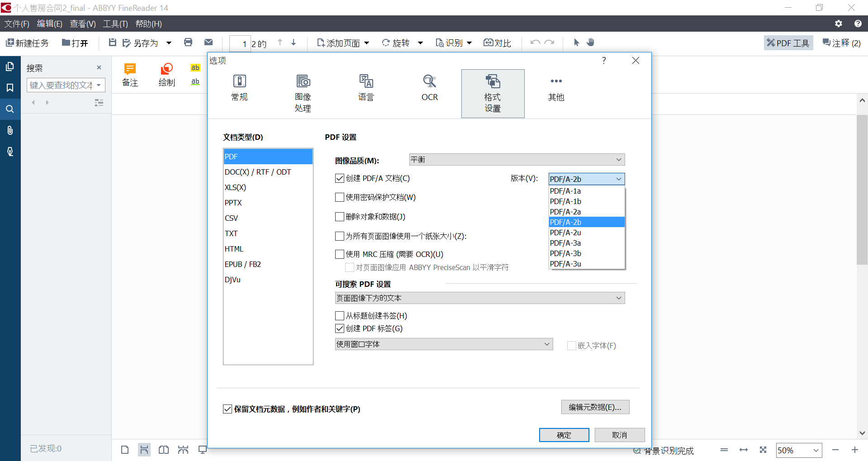Open application settings gear icon
The image size is (868, 461).
(839, 24)
